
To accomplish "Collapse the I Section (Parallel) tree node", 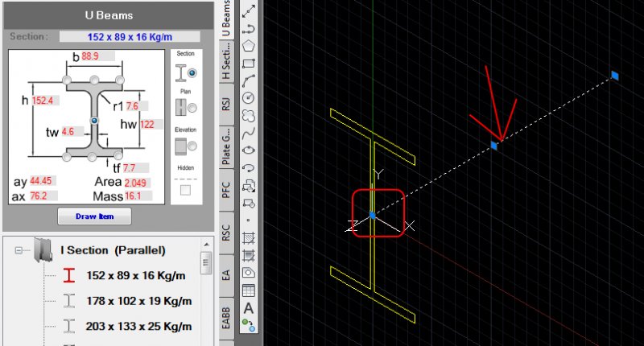I will click(18, 250).
